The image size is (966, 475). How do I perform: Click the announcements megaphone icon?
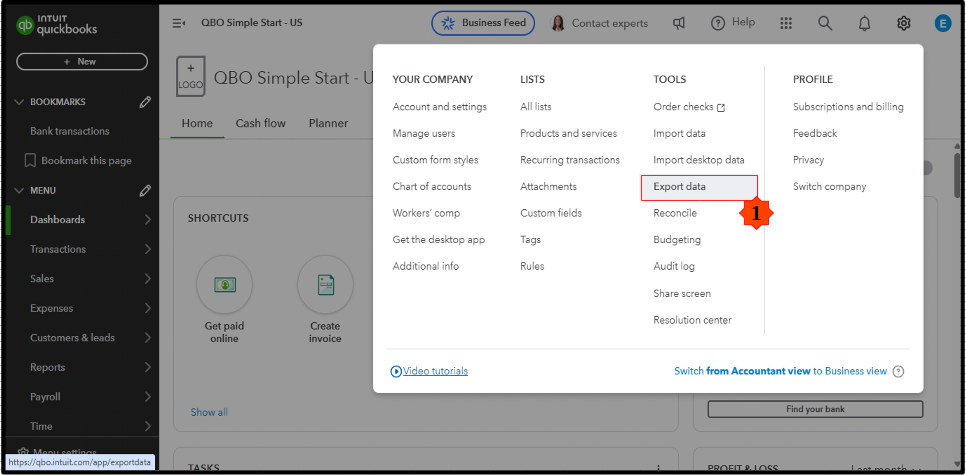click(x=679, y=23)
